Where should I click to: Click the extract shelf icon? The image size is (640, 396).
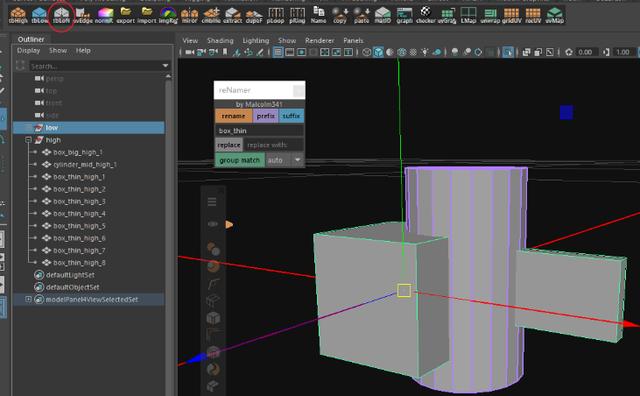(233, 15)
